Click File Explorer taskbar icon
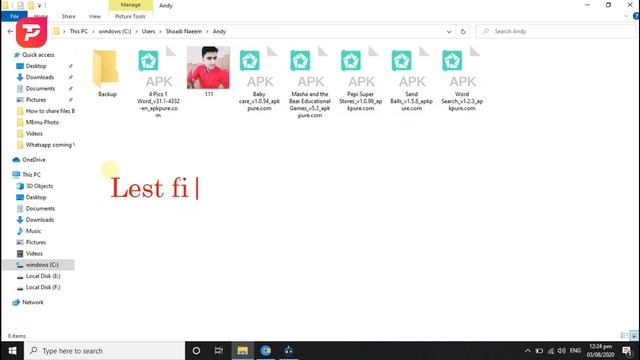Image resolution: width=640 pixels, height=360 pixels. tap(242, 351)
